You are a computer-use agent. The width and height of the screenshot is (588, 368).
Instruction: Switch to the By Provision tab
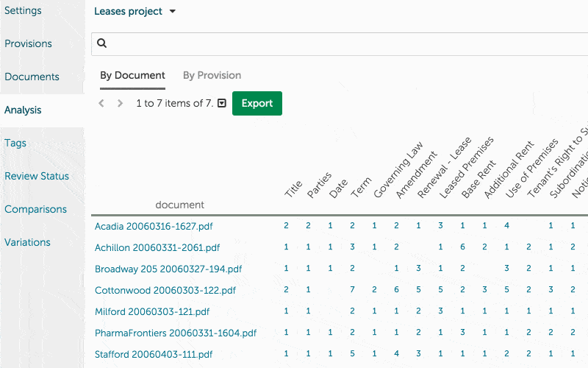(x=212, y=76)
